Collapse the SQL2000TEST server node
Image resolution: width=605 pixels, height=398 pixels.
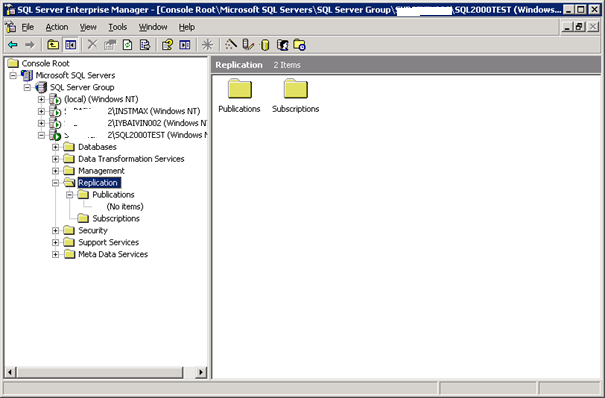point(41,135)
